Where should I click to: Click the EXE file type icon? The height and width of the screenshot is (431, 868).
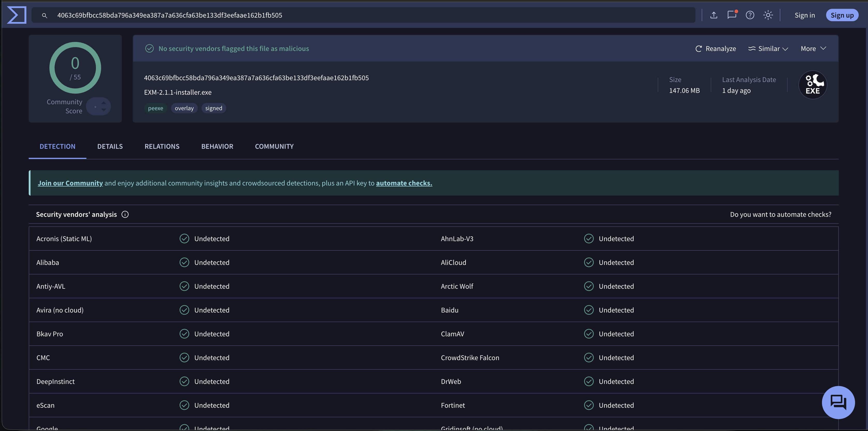813,85
